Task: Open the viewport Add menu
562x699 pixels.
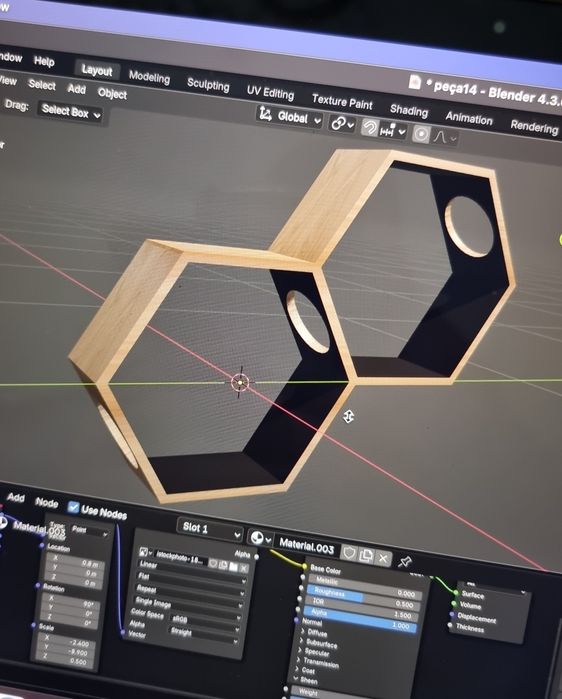Action: [x=77, y=89]
